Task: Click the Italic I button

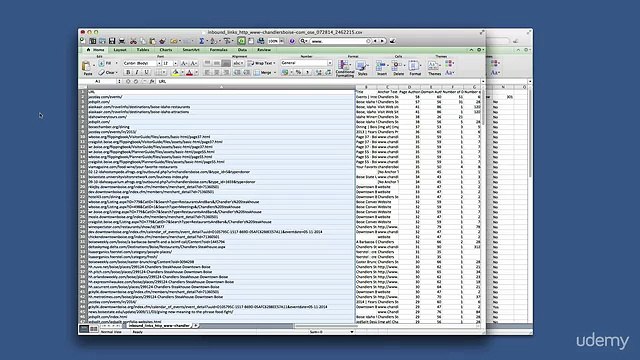Action: click(x=137, y=73)
